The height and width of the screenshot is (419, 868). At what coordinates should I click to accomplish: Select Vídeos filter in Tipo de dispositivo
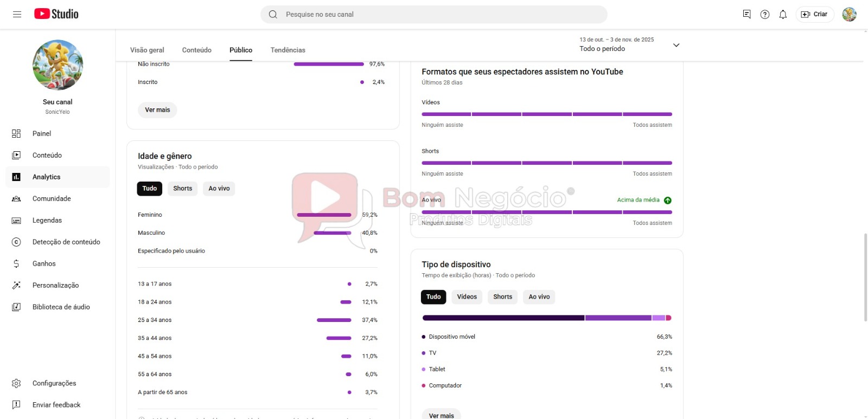(x=467, y=297)
